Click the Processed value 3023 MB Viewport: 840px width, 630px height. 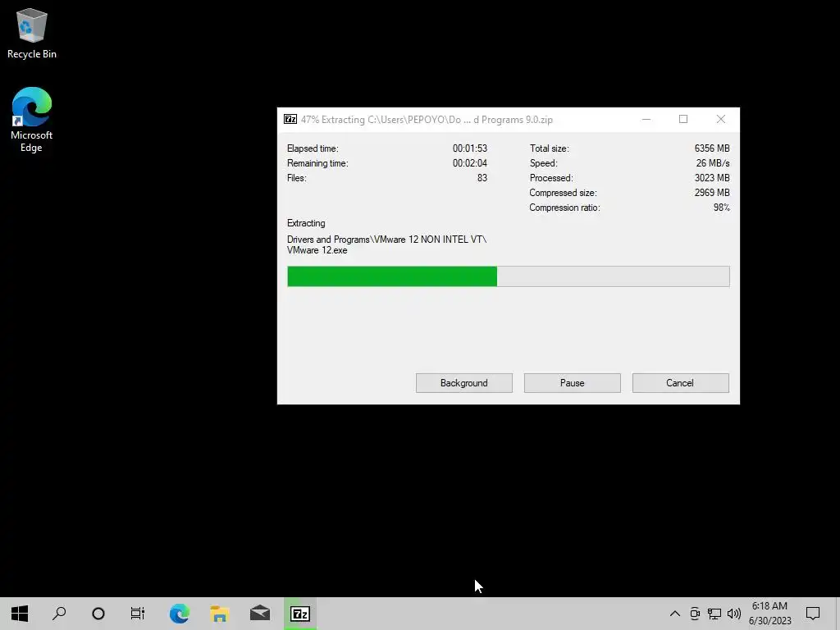pyautogui.click(x=712, y=178)
